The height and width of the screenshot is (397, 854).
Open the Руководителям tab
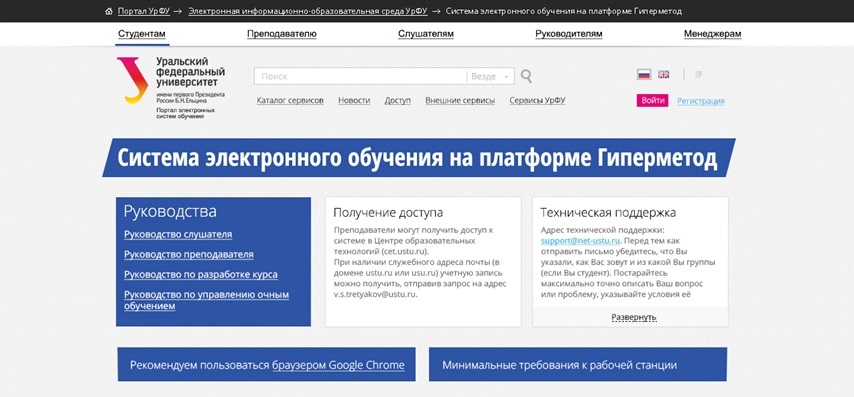click(569, 34)
